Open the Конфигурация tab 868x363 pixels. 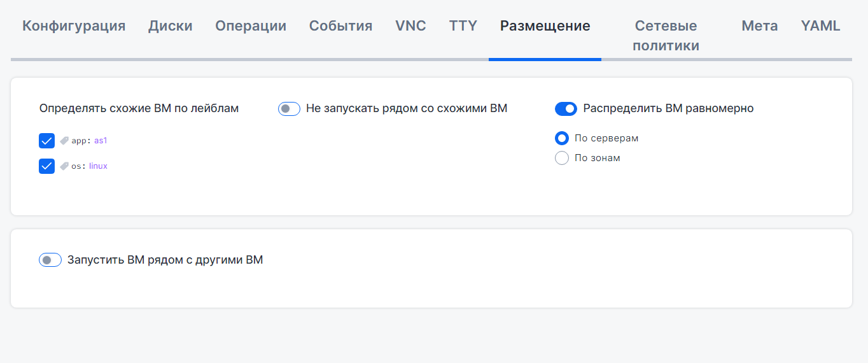(x=74, y=26)
